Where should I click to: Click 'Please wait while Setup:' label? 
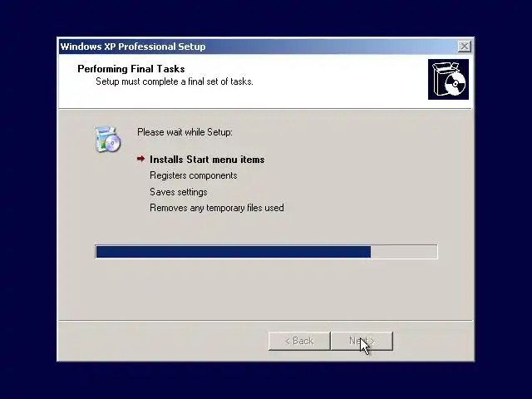click(185, 132)
